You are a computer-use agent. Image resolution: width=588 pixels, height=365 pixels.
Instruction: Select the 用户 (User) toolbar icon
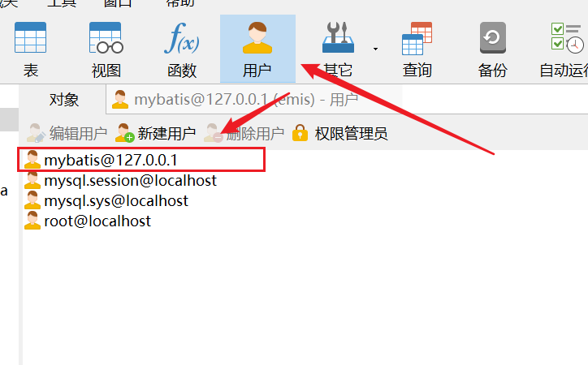257,49
